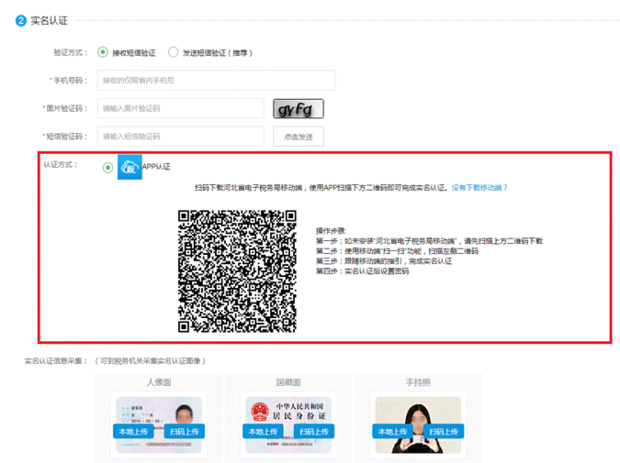Click 扫码上传 under 国徽面

coord(314,431)
